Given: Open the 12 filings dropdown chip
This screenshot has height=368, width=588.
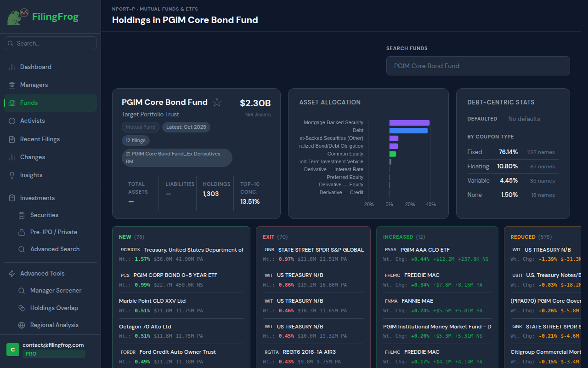Looking at the screenshot, I should (x=136, y=140).
